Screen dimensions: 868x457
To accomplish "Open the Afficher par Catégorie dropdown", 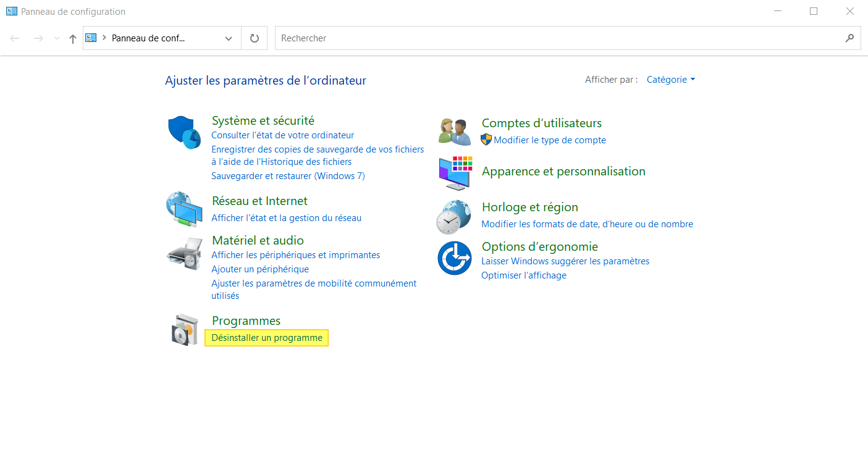I will [671, 79].
